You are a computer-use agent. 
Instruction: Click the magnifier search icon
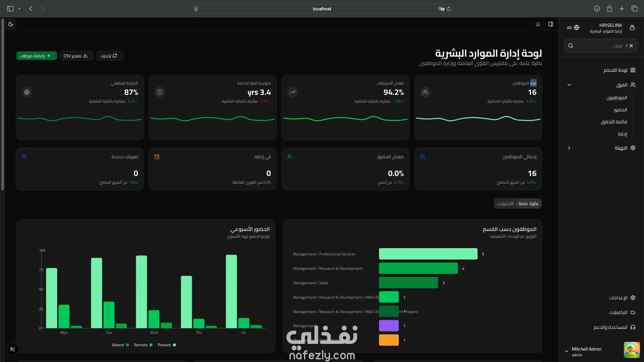tap(571, 46)
